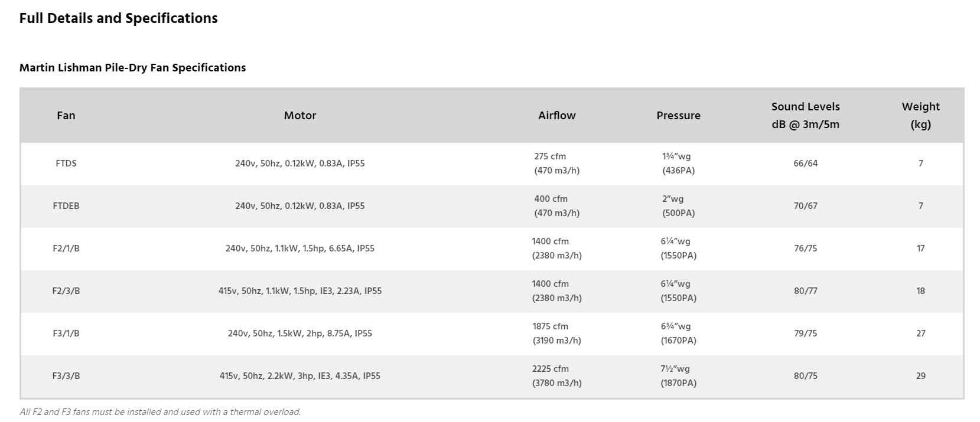Image resolution: width=980 pixels, height=422 pixels.
Task: Select the "Martin Lishman Pile-Dry Fan Specifications" title
Action: [x=132, y=67]
